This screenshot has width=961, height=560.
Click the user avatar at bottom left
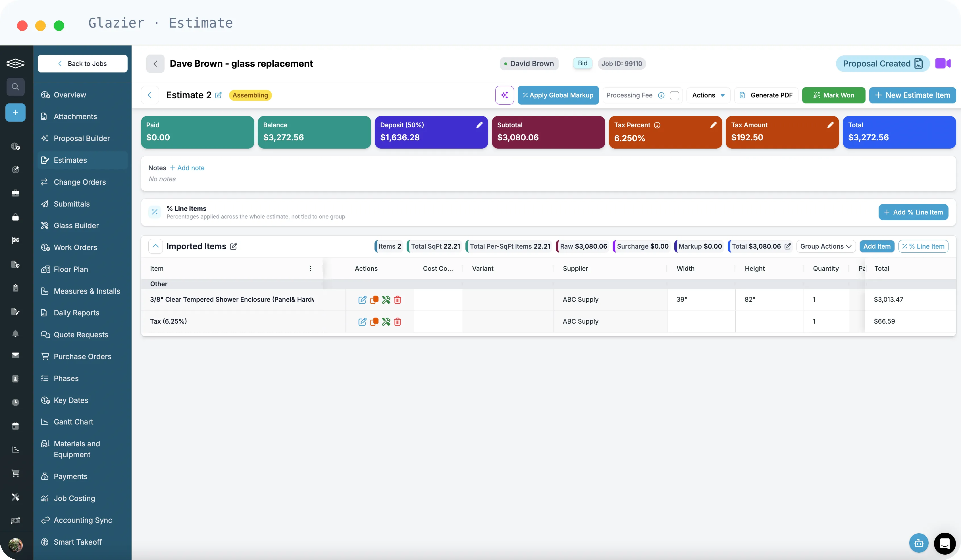coord(15,545)
